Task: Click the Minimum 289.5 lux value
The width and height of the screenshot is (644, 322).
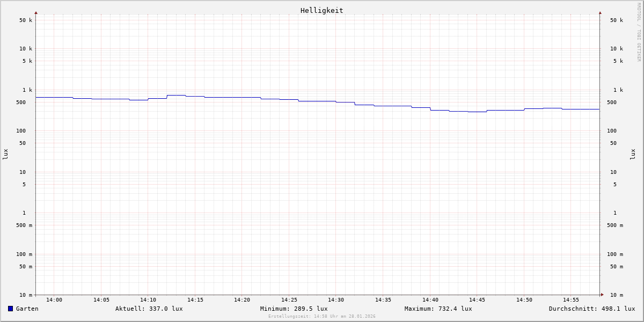Action: (x=294, y=309)
